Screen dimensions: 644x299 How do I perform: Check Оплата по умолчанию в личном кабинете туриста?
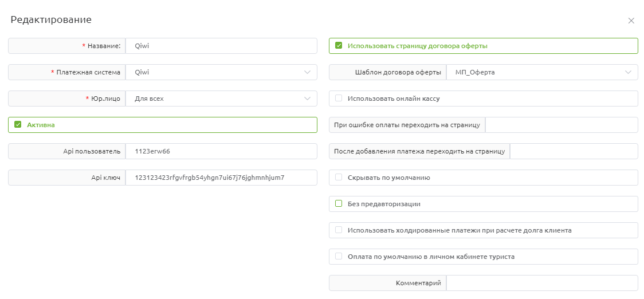[339, 256]
